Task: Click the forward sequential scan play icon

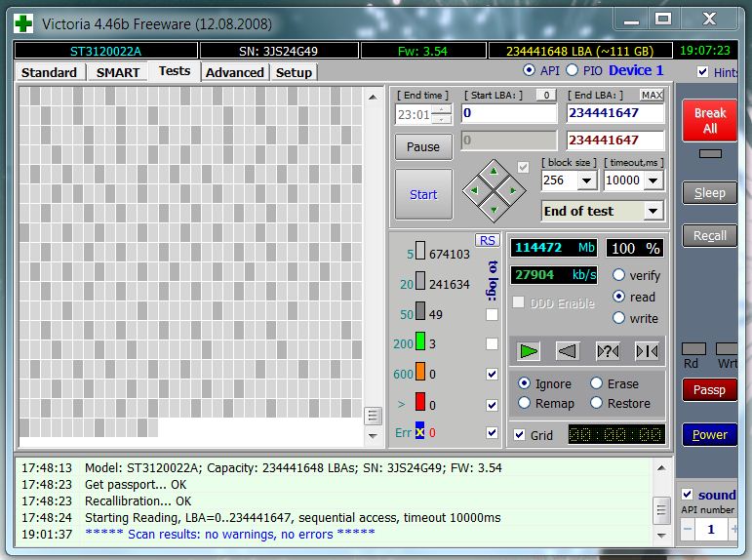Action: (x=529, y=350)
